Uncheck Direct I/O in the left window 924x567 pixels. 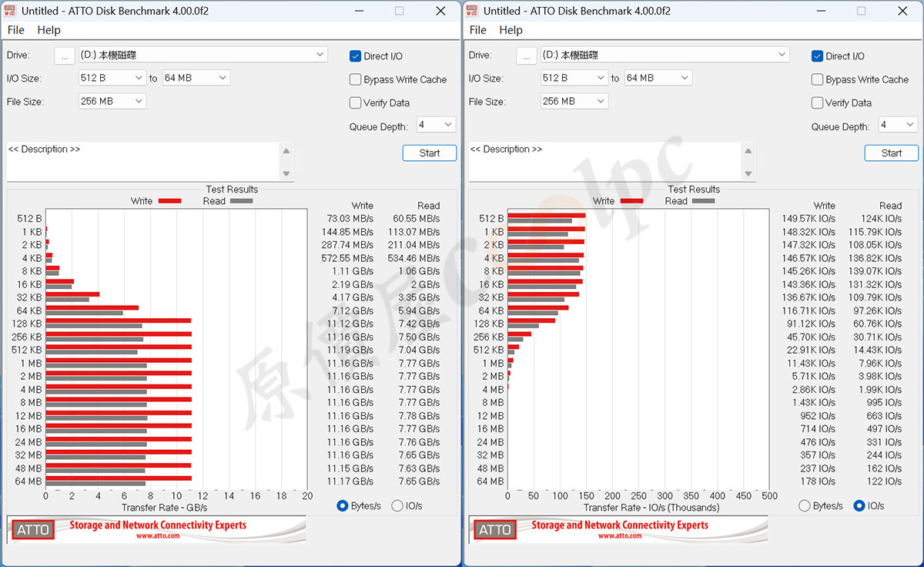[x=356, y=56]
